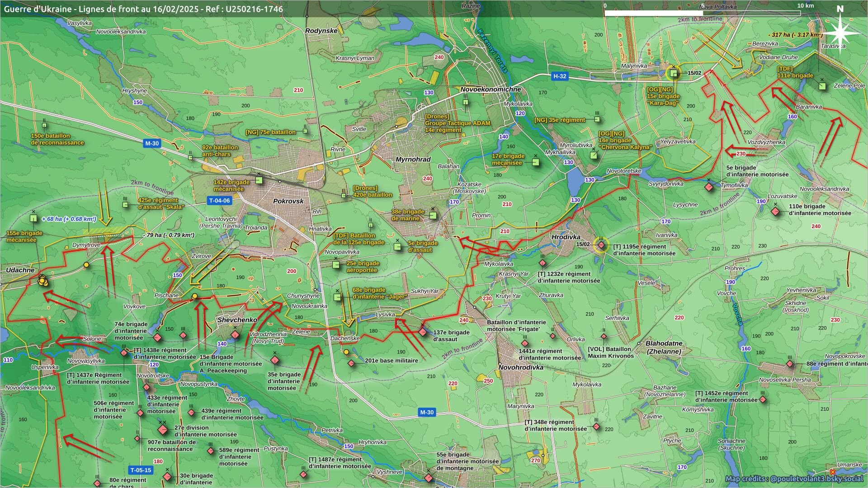Select the 38e brigade de marine marker

coord(433,215)
